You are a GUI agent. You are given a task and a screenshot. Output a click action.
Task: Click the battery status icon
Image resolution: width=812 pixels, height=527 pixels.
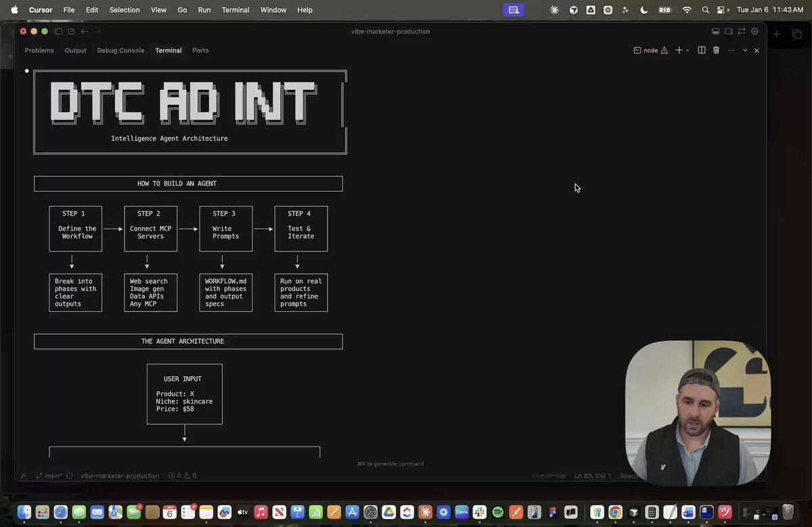click(x=664, y=9)
